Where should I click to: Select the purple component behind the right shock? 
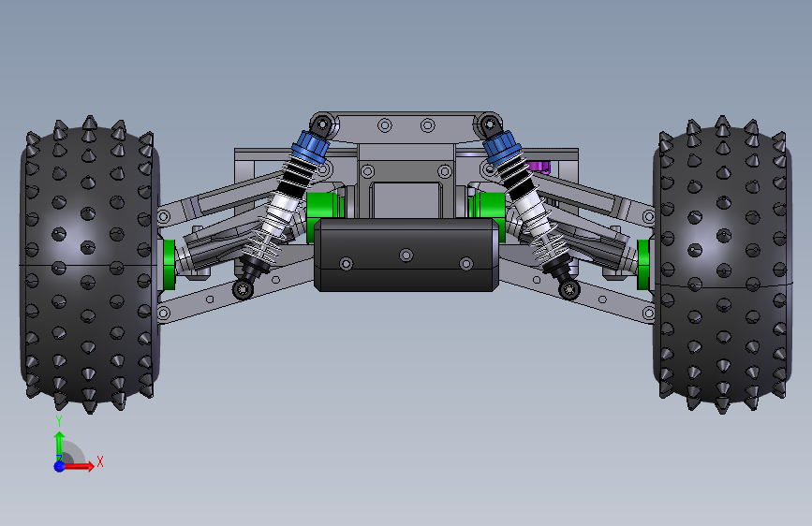[539, 167]
